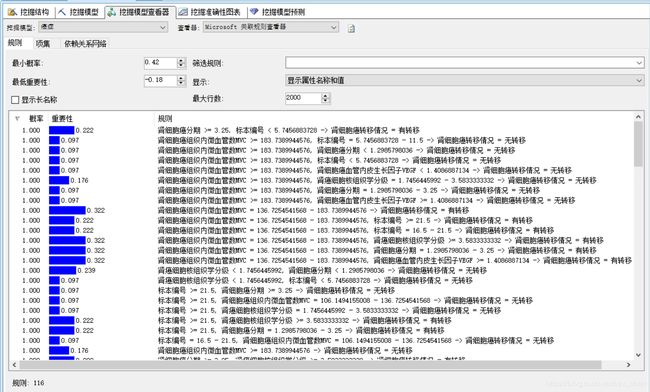Screen dimensions: 650x392
Task: Click the importance bar valued 0.239
Action: pos(63,270)
